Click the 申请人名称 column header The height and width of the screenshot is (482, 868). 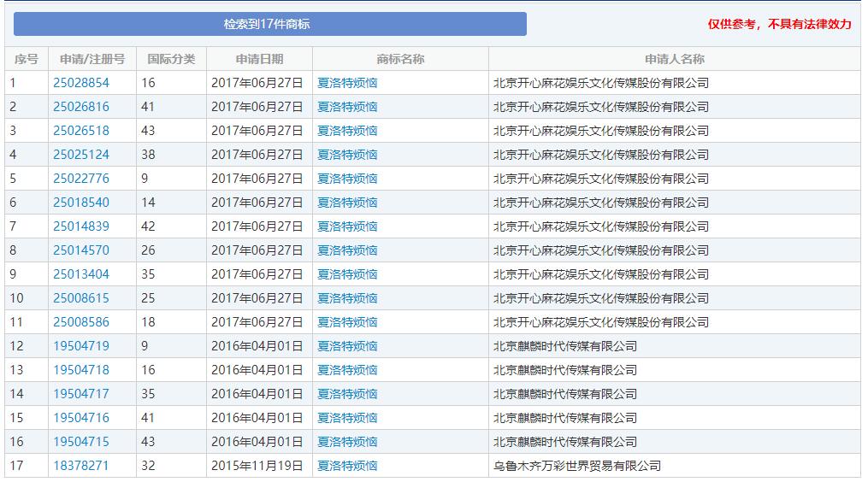[x=674, y=59]
